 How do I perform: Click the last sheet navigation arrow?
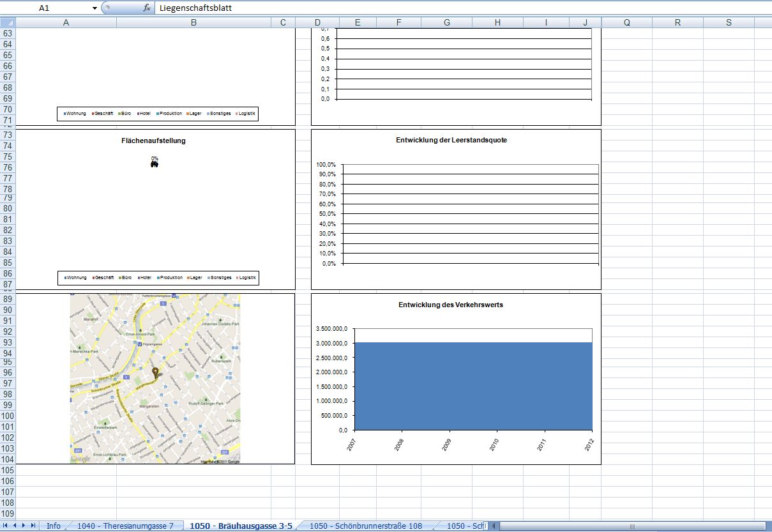pyautogui.click(x=33, y=526)
